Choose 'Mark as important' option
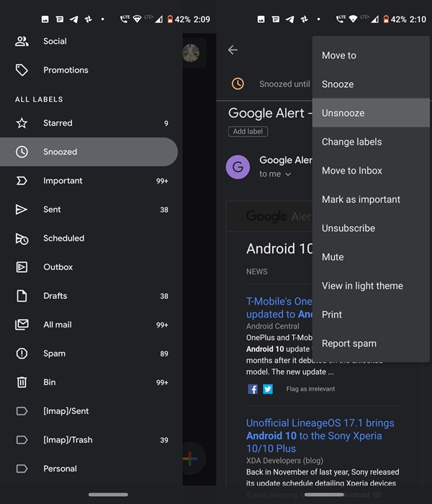 click(371, 199)
